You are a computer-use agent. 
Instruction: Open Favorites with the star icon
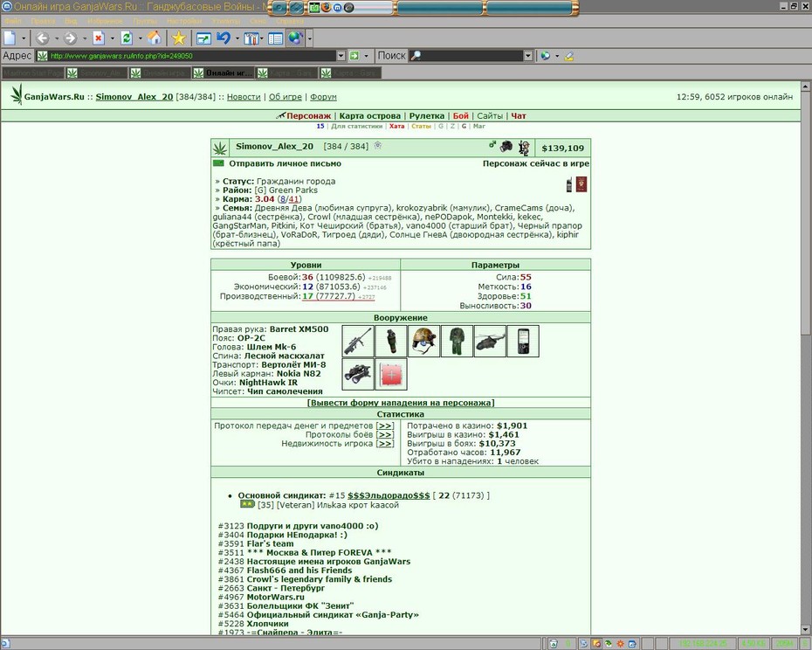pyautogui.click(x=179, y=38)
